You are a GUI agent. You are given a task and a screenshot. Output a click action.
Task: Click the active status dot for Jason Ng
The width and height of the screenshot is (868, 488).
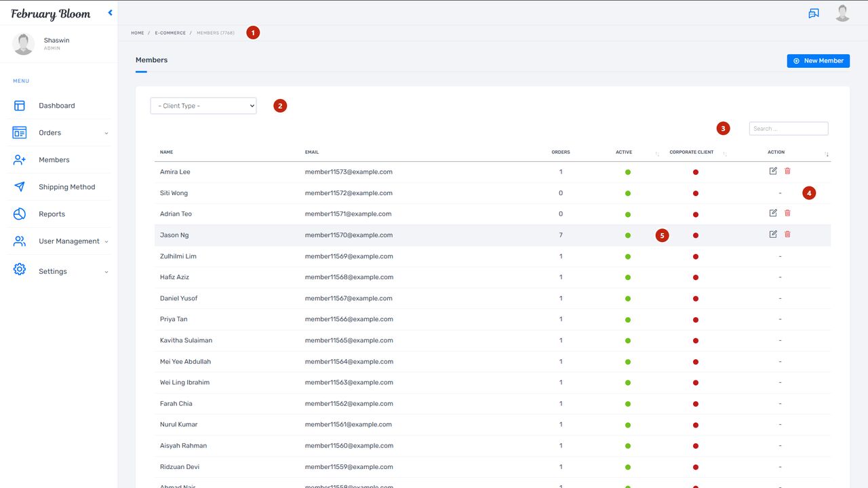pyautogui.click(x=628, y=235)
